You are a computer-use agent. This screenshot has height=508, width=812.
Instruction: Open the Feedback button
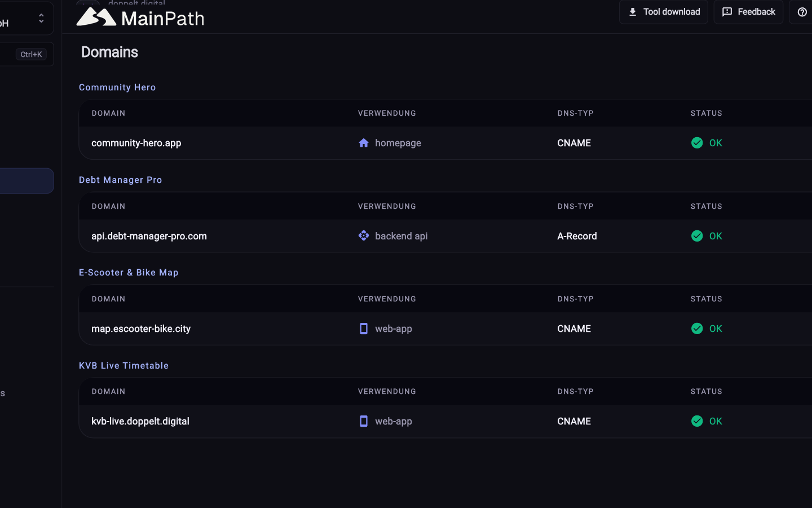(748, 12)
